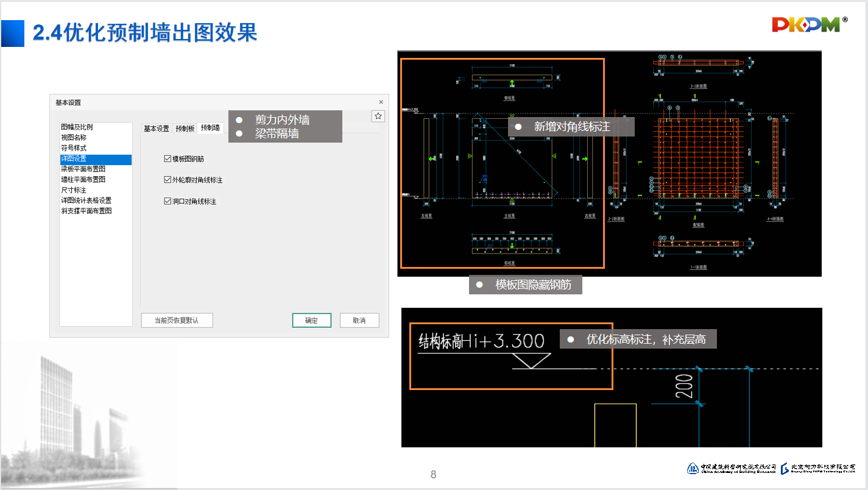
Task: Select the highlighted 详图设置 item
Action: (x=74, y=159)
